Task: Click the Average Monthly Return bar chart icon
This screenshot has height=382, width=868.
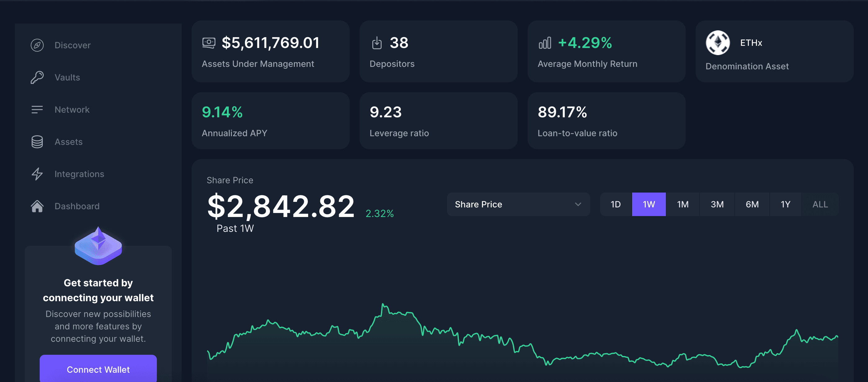Action: [545, 43]
